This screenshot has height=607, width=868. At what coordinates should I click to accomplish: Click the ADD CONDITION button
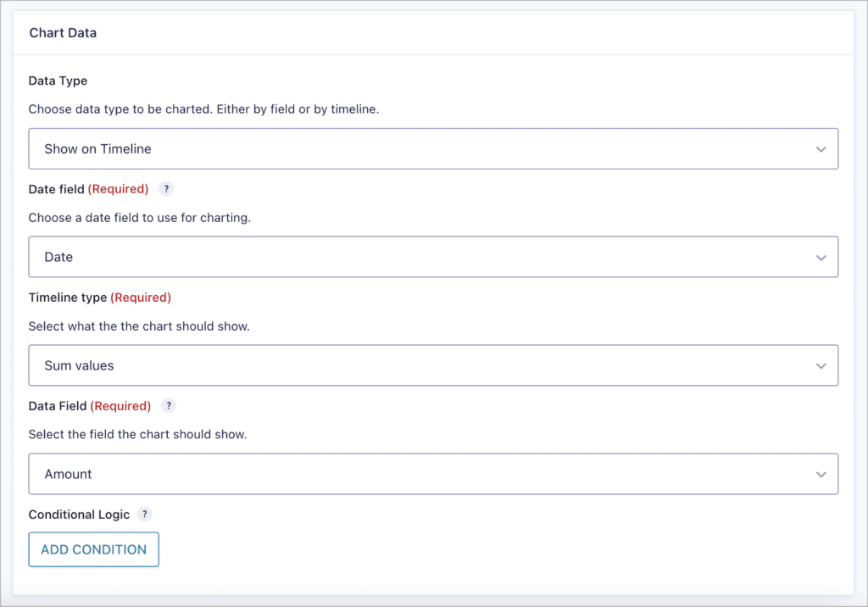[93, 549]
